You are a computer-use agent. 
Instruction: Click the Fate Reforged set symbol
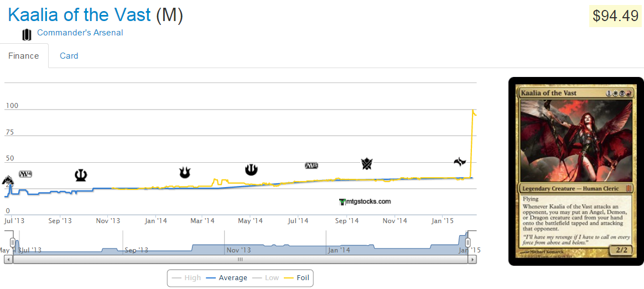coord(460,162)
